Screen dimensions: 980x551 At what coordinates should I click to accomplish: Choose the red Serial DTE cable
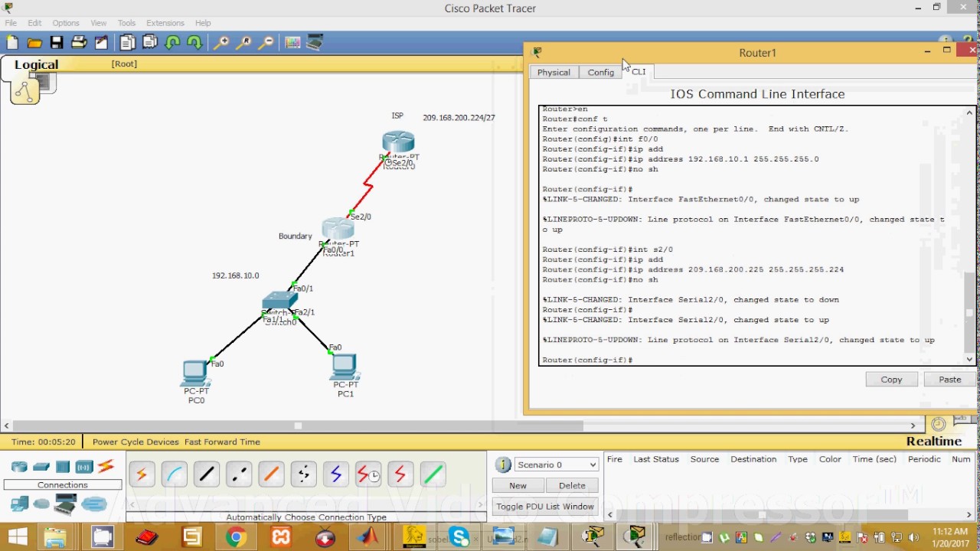400,474
